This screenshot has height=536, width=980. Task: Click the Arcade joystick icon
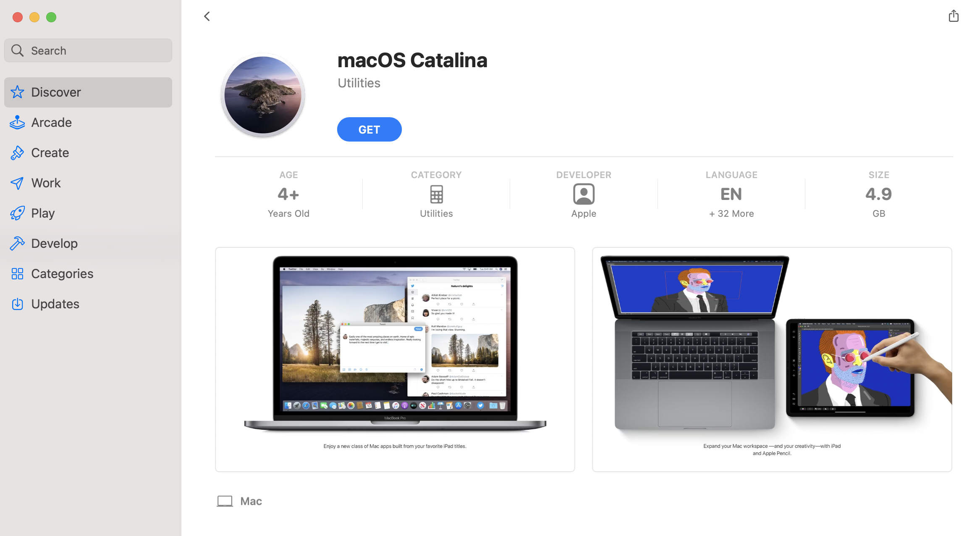(17, 122)
